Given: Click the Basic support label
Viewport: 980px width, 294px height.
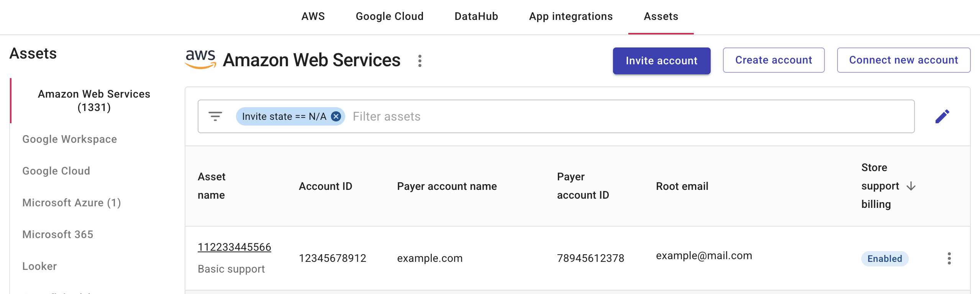Looking at the screenshot, I should pyautogui.click(x=231, y=269).
